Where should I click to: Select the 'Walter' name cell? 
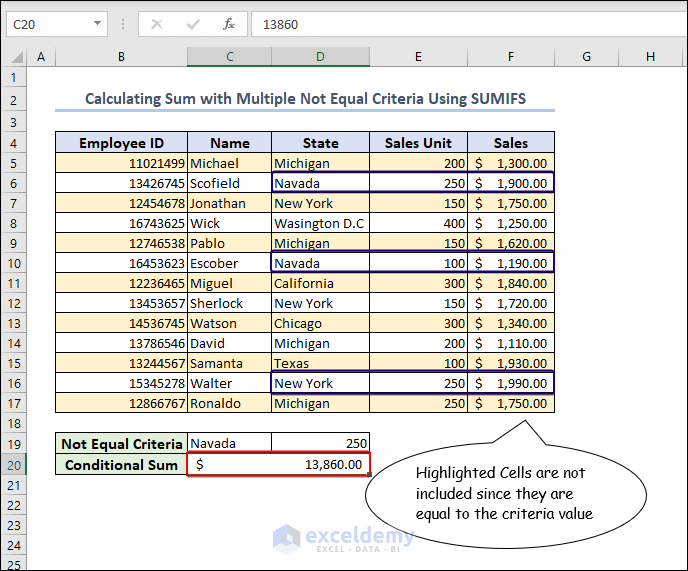coord(229,384)
